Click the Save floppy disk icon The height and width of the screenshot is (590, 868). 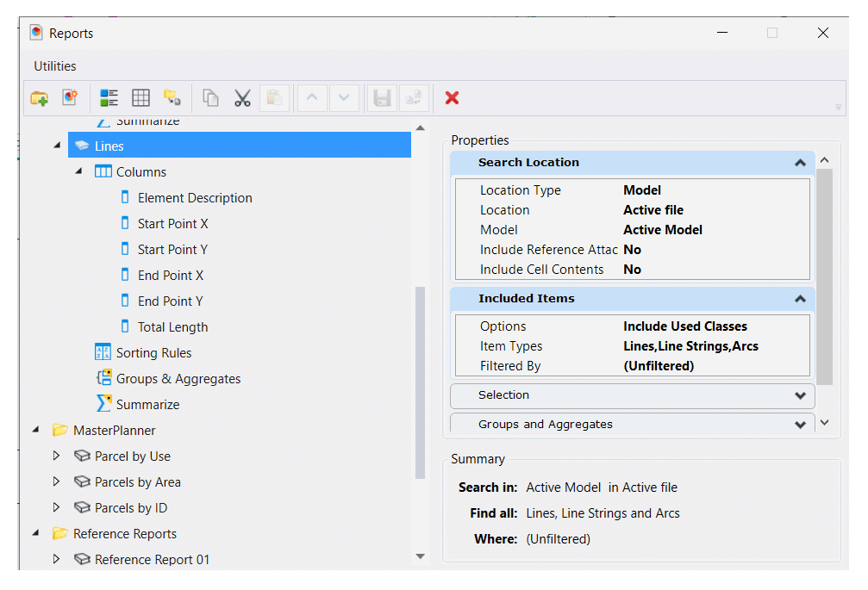(382, 98)
